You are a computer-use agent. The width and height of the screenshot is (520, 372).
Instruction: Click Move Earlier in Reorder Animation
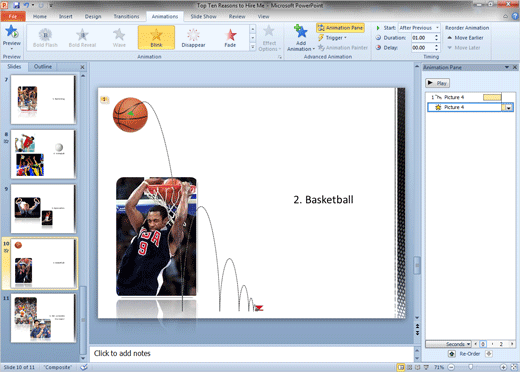tap(465, 38)
